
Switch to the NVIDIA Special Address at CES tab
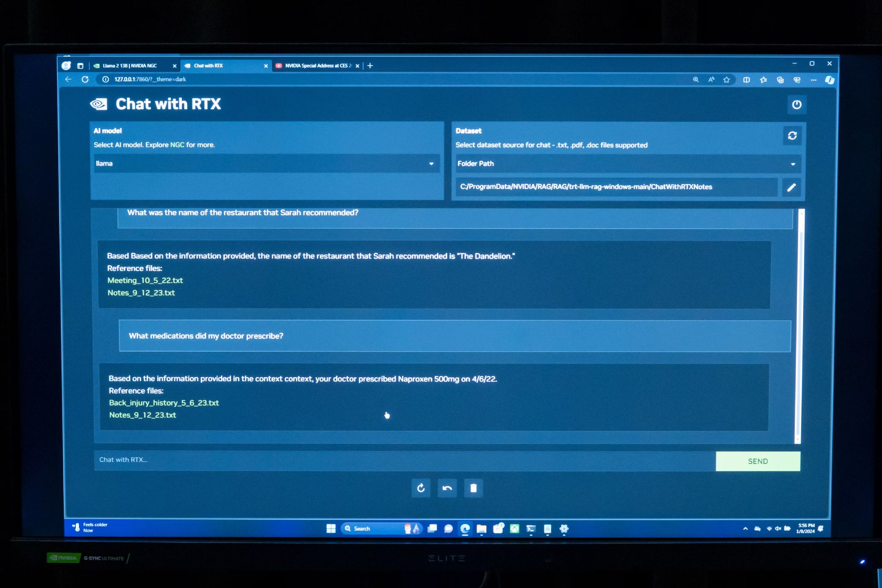tap(317, 66)
